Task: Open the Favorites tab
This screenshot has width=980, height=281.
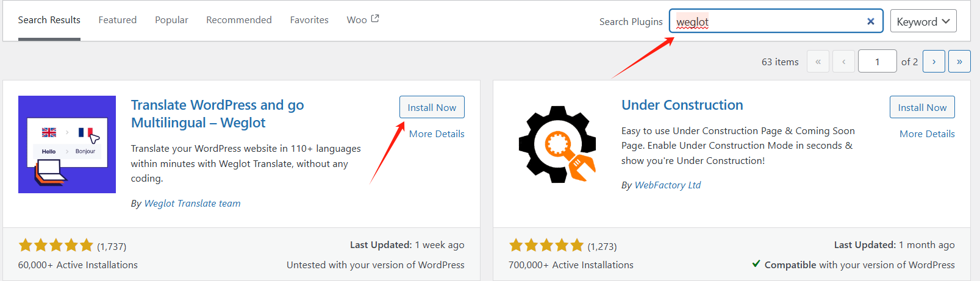Action: (309, 20)
